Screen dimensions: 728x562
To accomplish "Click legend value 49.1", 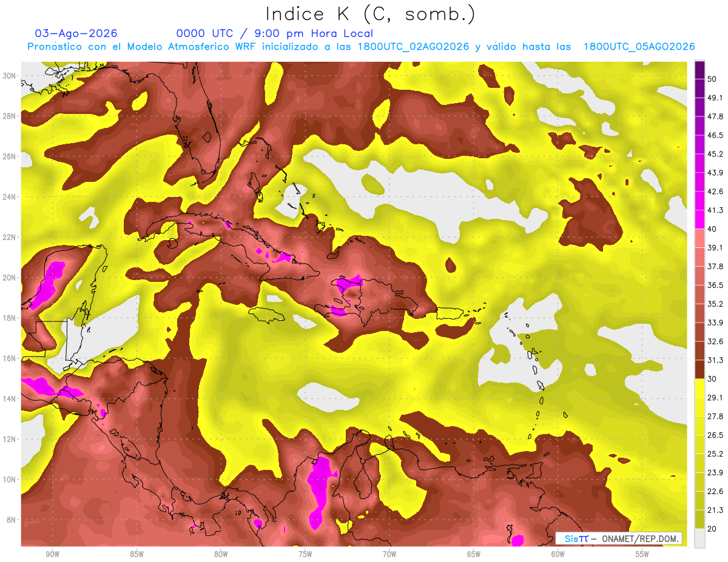I will coord(716,98).
